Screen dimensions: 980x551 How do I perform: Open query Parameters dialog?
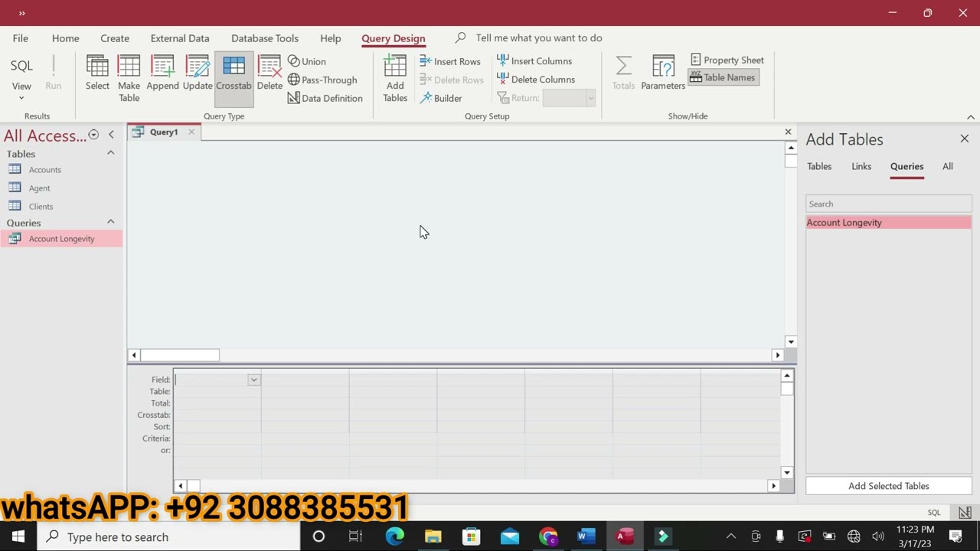tap(663, 74)
